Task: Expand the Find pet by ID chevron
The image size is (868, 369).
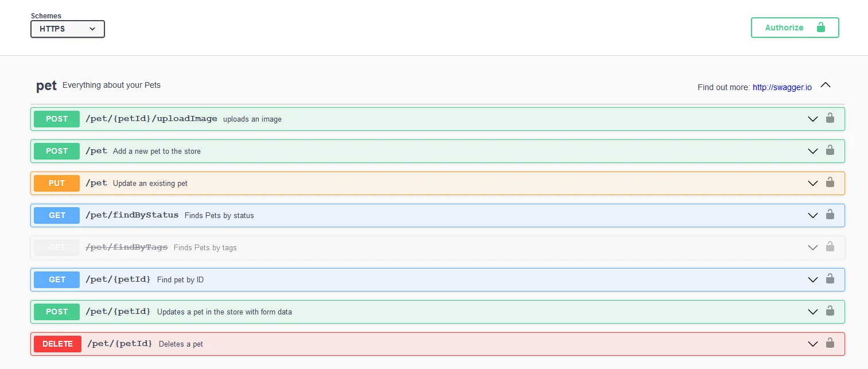Action: tap(812, 280)
